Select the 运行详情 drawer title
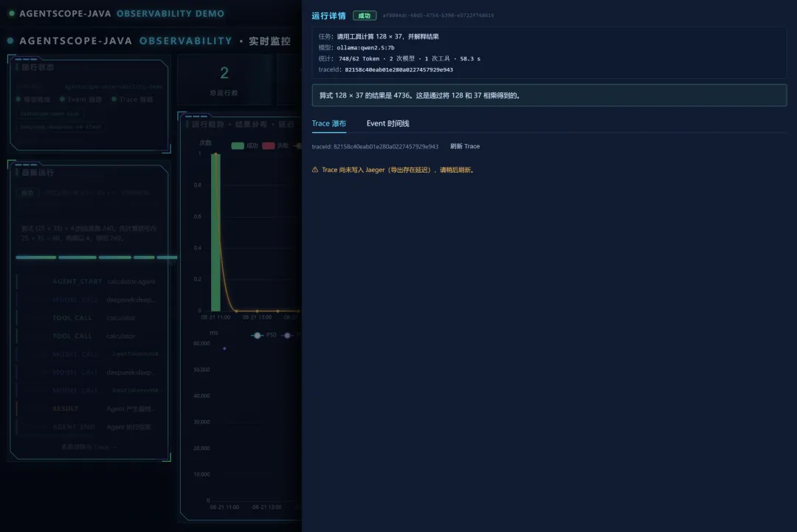The height and width of the screenshot is (532, 797). click(328, 15)
